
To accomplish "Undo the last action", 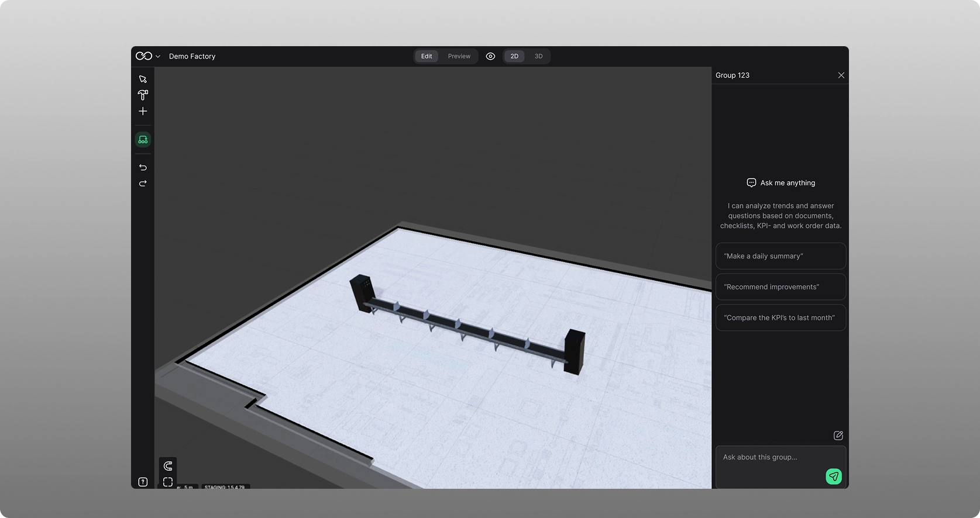I will click(x=143, y=167).
